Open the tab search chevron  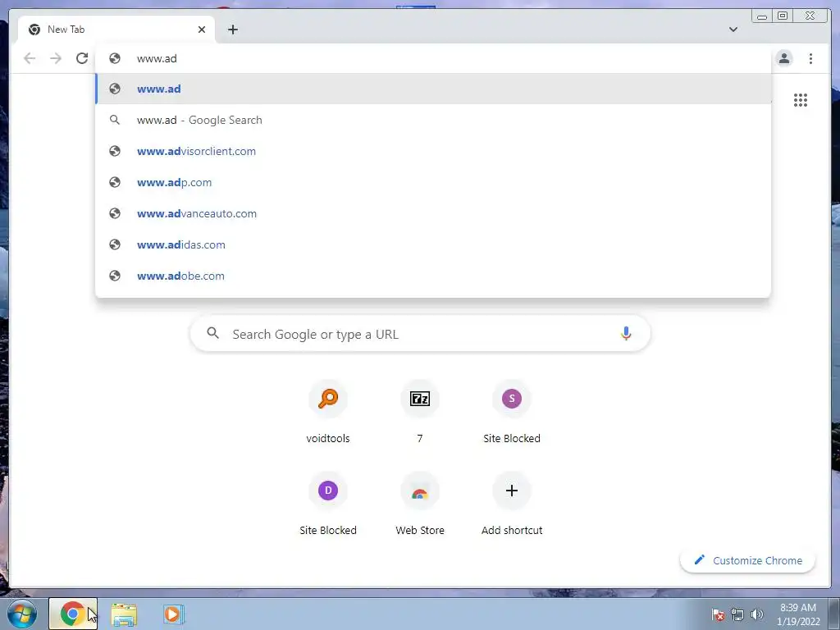pyautogui.click(x=733, y=30)
